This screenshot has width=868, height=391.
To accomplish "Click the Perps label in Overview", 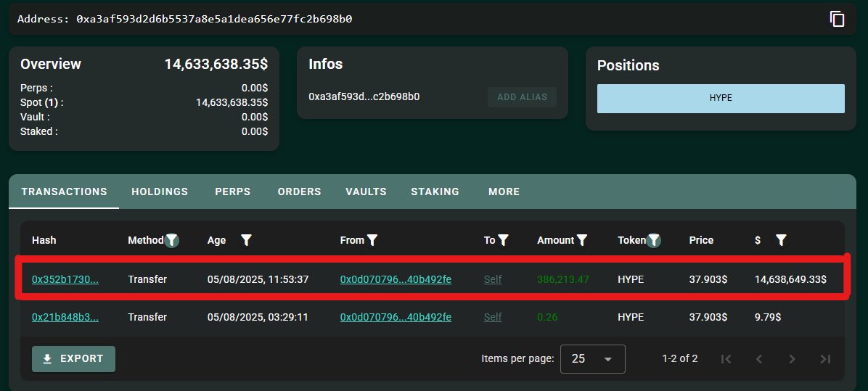I will (36, 88).
